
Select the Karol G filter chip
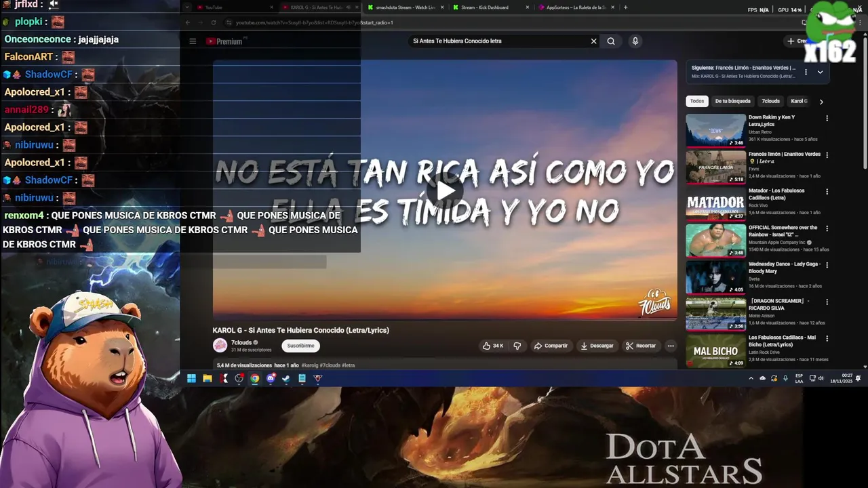799,101
